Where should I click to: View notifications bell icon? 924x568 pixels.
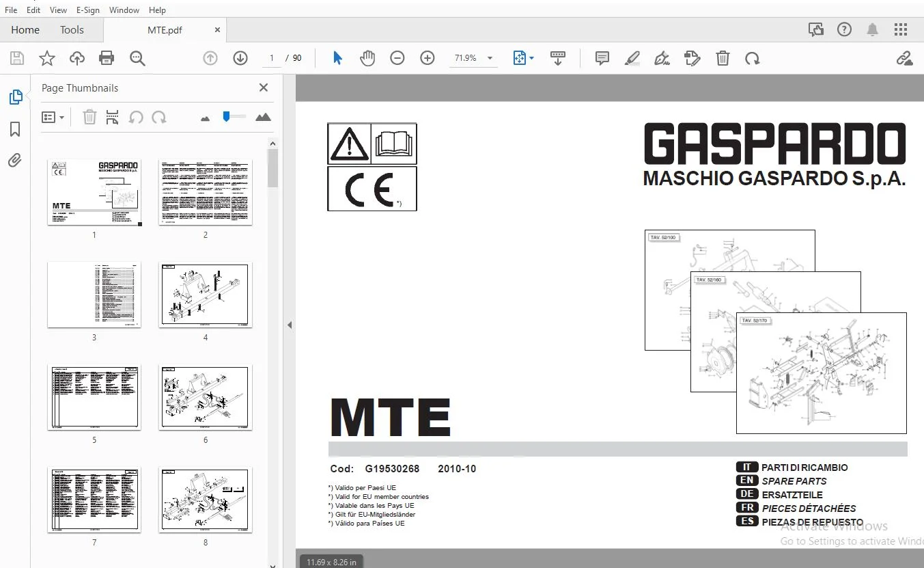[x=873, y=29]
